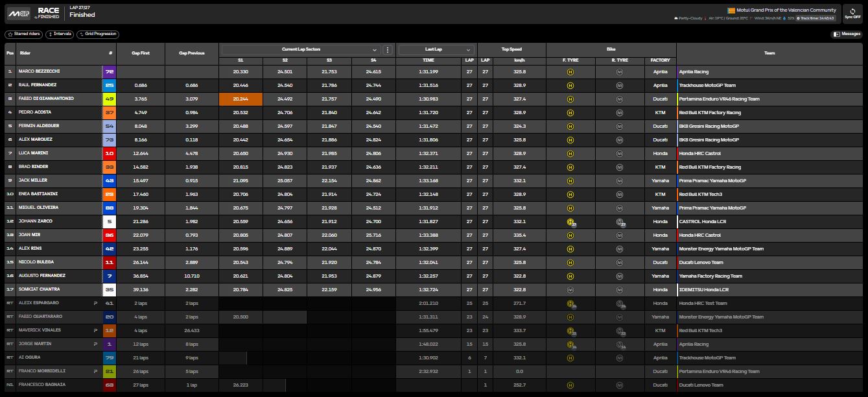The height and width of the screenshot is (397, 868).
Task: Select Pedro Acosta's rider name
Action: click(35, 112)
